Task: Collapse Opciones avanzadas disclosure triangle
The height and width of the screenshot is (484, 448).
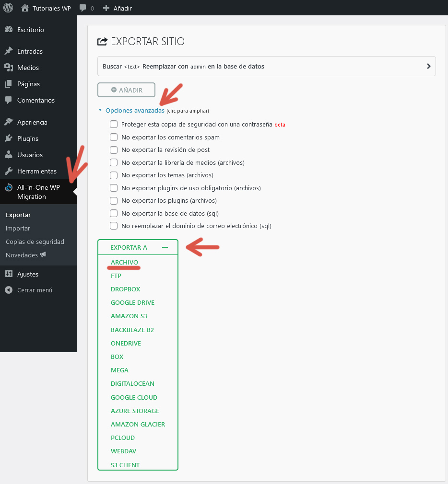Action: [x=100, y=110]
